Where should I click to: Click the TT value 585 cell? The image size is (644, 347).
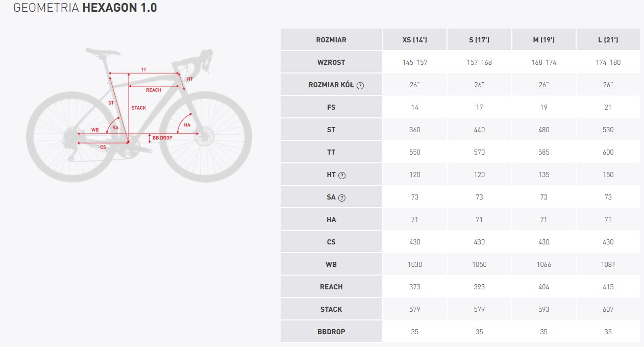click(x=543, y=152)
